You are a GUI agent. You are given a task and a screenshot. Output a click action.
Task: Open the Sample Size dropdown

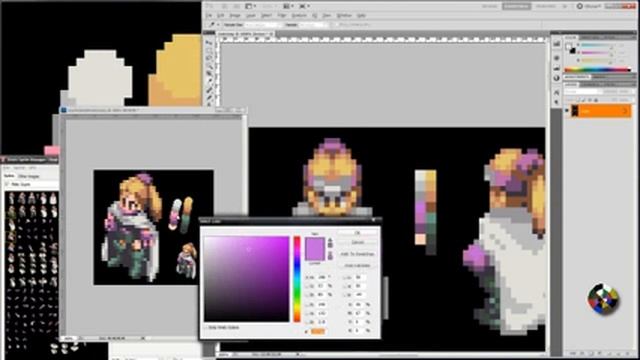pyautogui.click(x=263, y=25)
